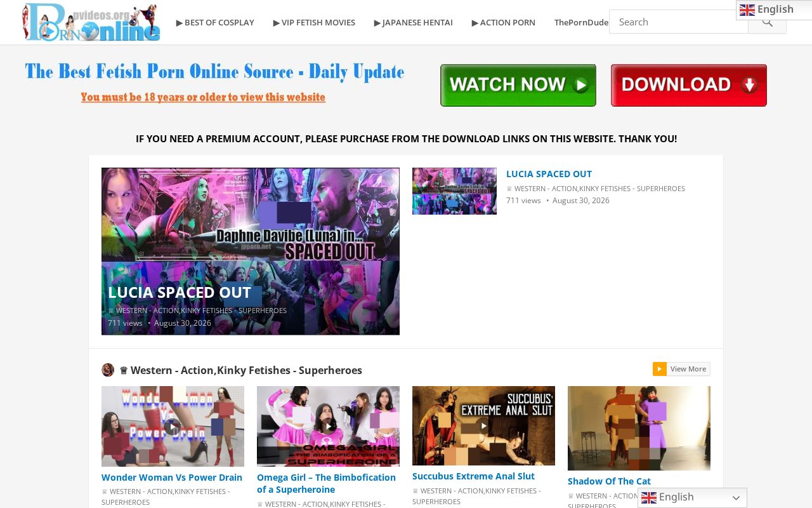Expand the English language dropdown at bottom right
The image size is (812, 508).
[x=692, y=498]
